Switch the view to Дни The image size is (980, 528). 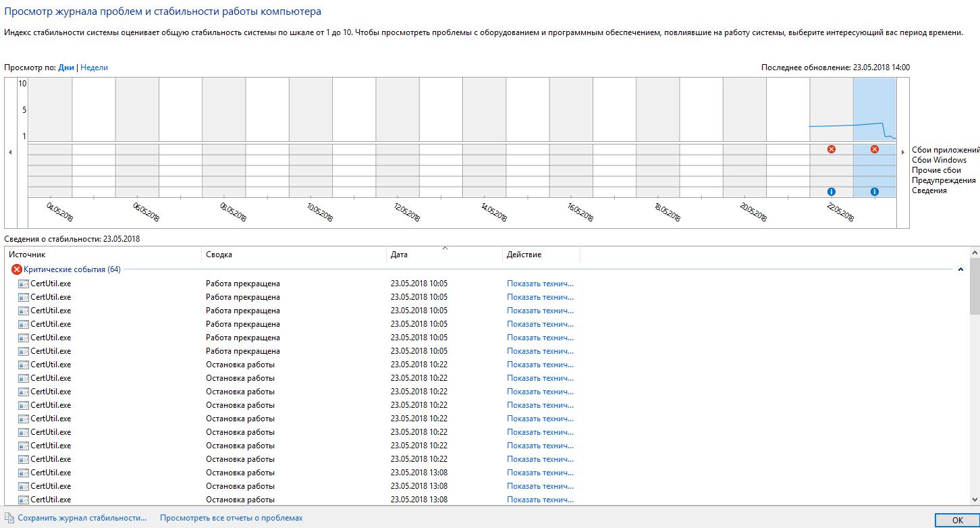66,68
